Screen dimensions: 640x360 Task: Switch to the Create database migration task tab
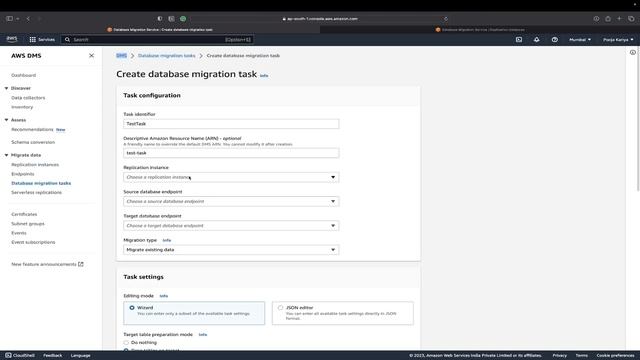pos(160,29)
